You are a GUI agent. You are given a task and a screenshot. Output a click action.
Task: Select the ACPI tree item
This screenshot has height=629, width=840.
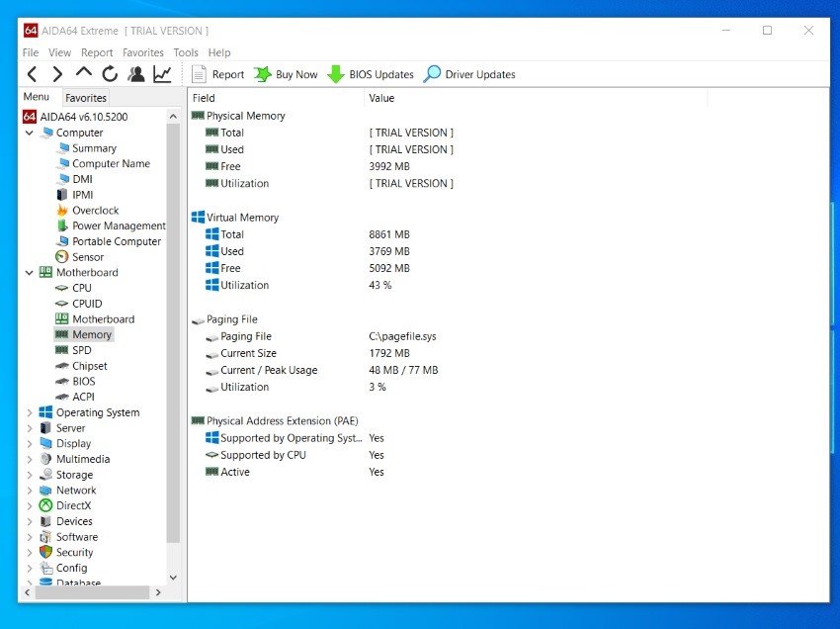83,397
